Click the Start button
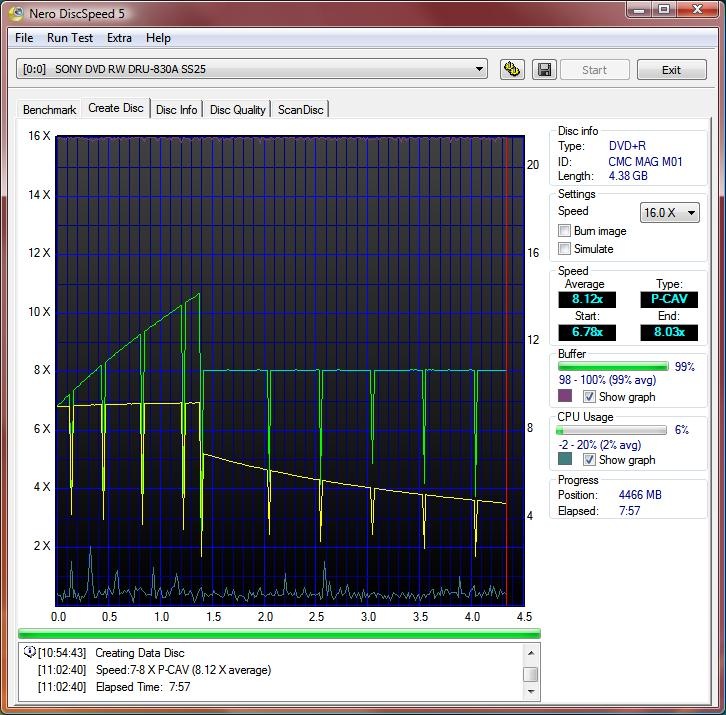 594,70
